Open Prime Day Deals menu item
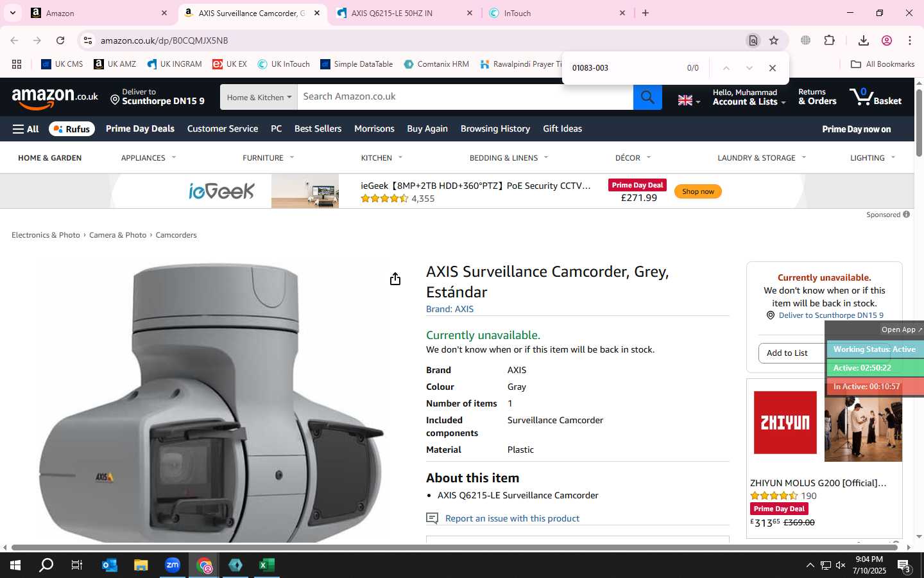The width and height of the screenshot is (924, 578). click(x=140, y=129)
